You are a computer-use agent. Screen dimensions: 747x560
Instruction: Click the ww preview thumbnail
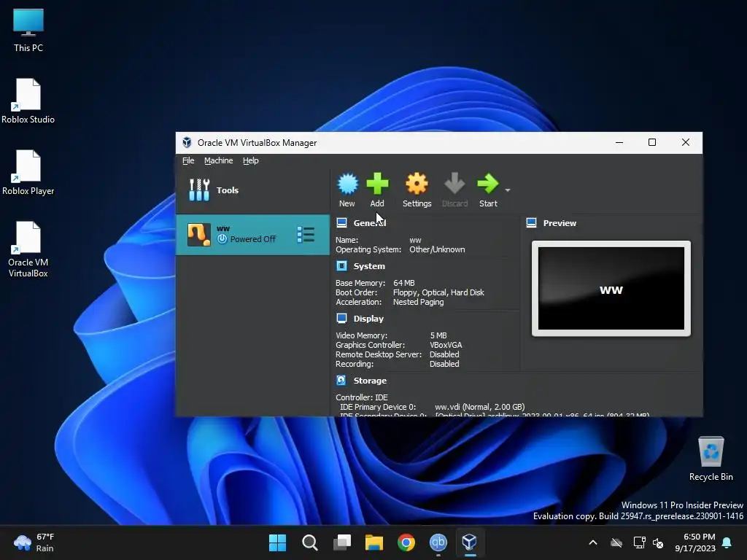point(611,289)
